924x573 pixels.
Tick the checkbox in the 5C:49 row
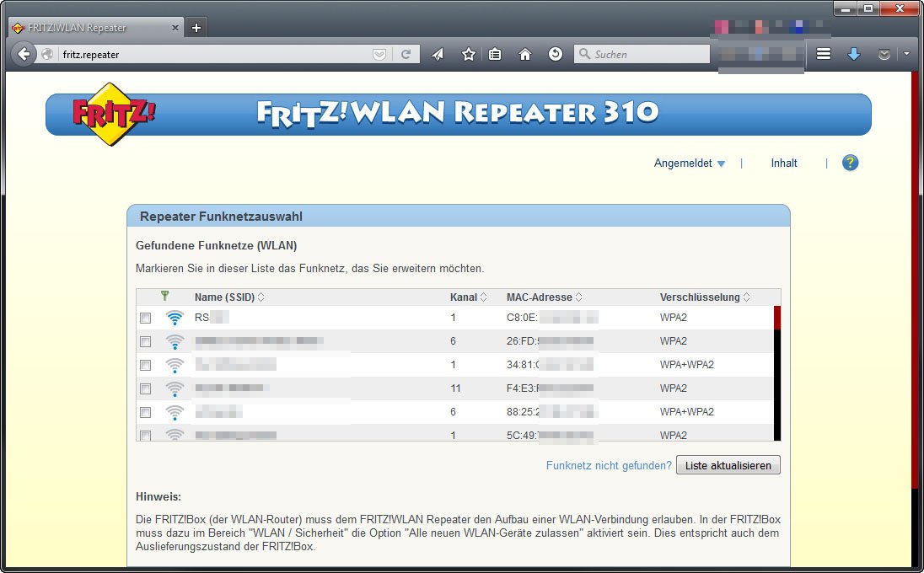(x=146, y=435)
